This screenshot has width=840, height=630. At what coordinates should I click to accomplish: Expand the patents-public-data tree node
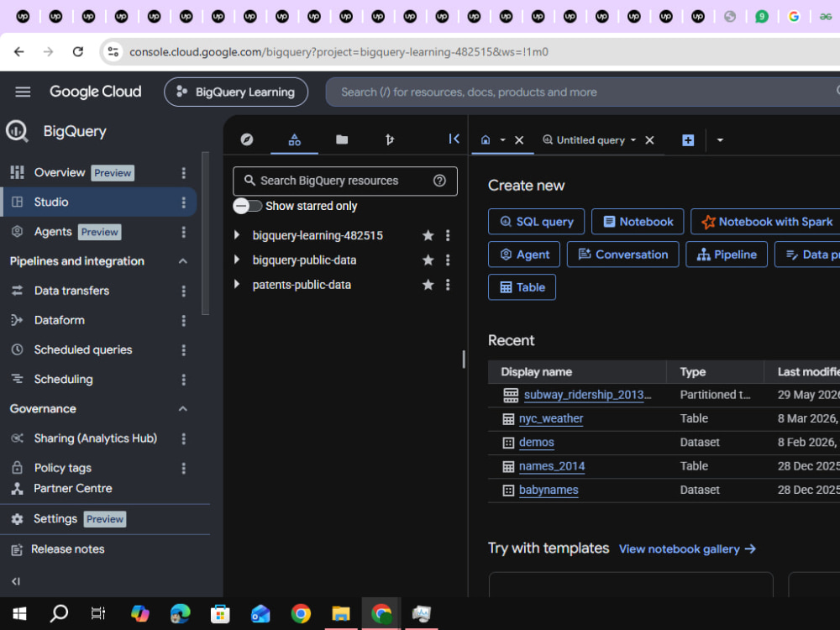click(237, 284)
